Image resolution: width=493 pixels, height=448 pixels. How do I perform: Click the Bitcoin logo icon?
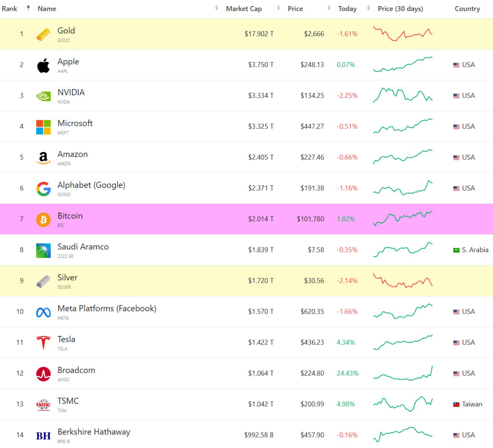44,219
